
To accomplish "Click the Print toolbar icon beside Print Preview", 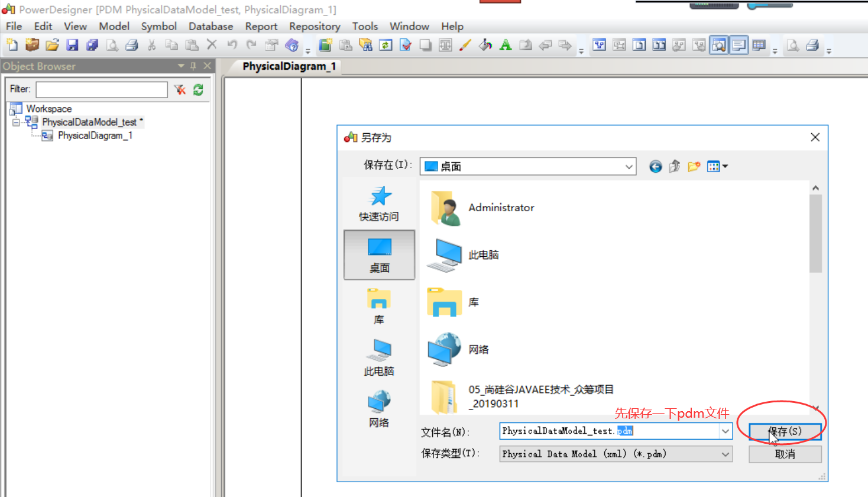I will click(x=132, y=45).
